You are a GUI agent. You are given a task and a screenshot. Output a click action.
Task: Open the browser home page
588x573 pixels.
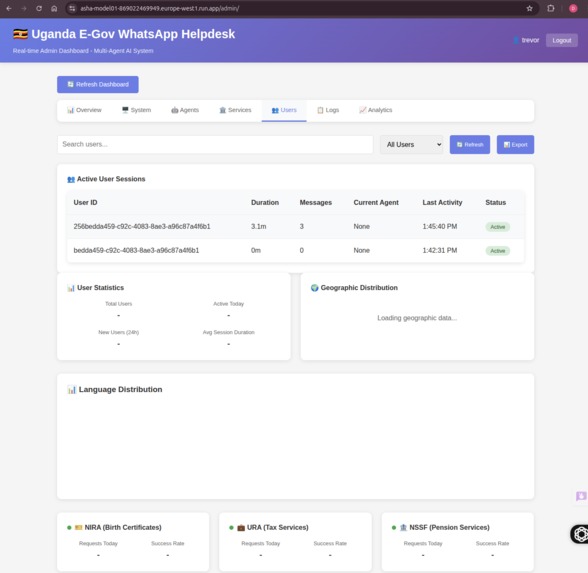pyautogui.click(x=54, y=8)
